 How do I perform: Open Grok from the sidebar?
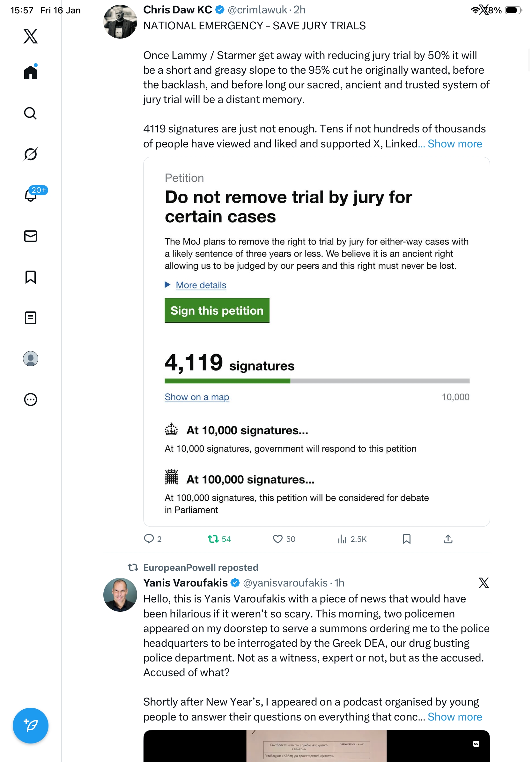[31, 154]
